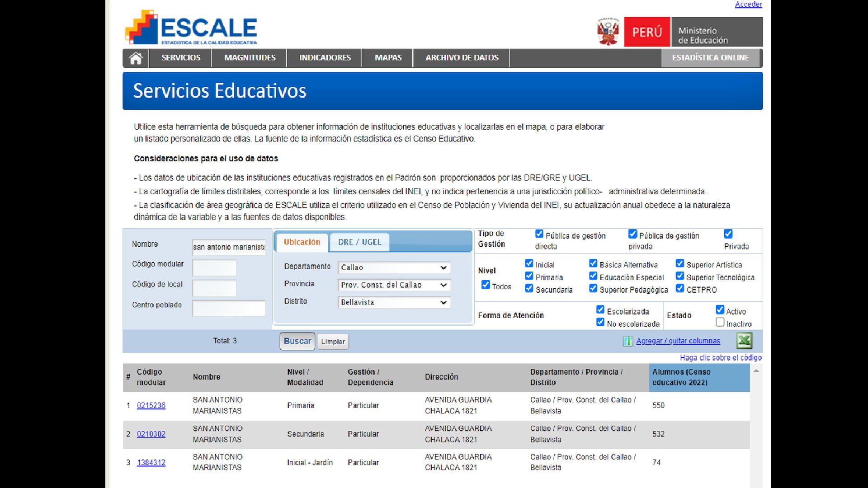This screenshot has height=488, width=868.
Task: Open Agregar / quitar columnas link
Action: click(x=678, y=341)
